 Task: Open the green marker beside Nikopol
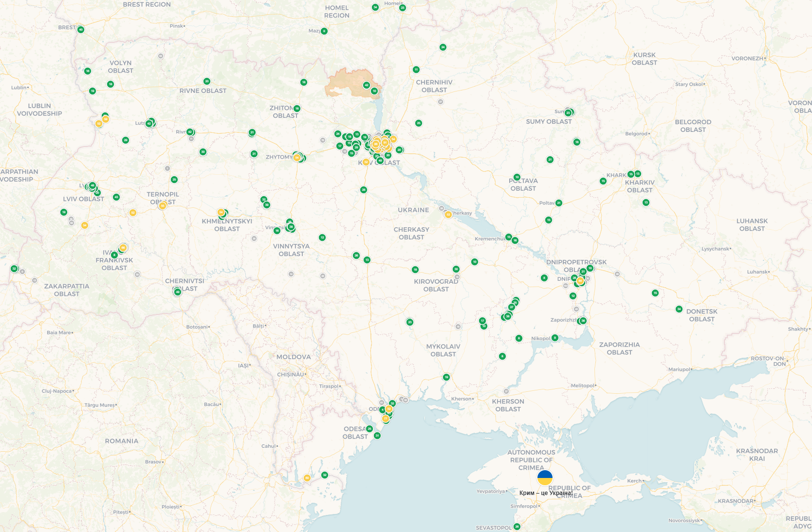555,338
